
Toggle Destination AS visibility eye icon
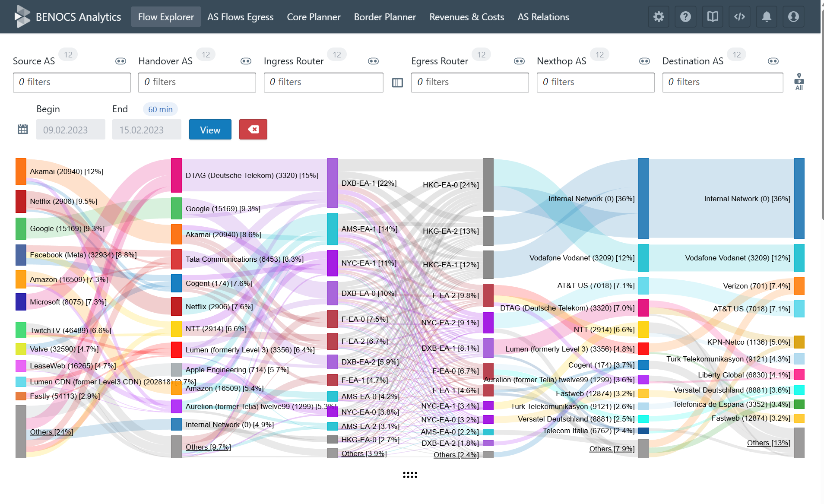coord(773,61)
